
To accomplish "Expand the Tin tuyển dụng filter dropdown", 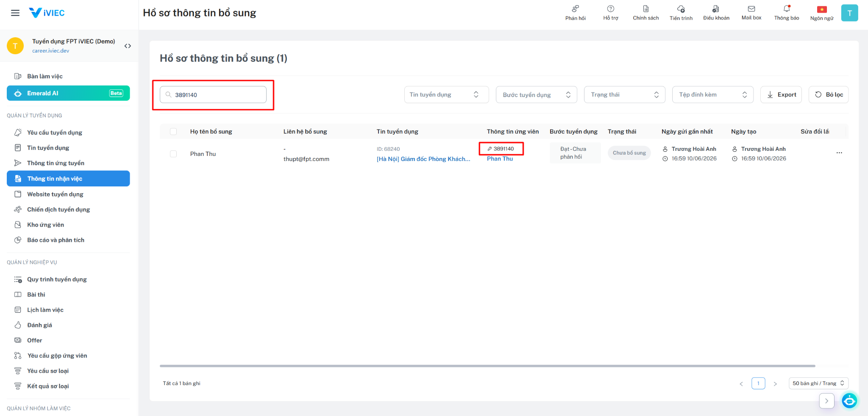I will [x=446, y=94].
